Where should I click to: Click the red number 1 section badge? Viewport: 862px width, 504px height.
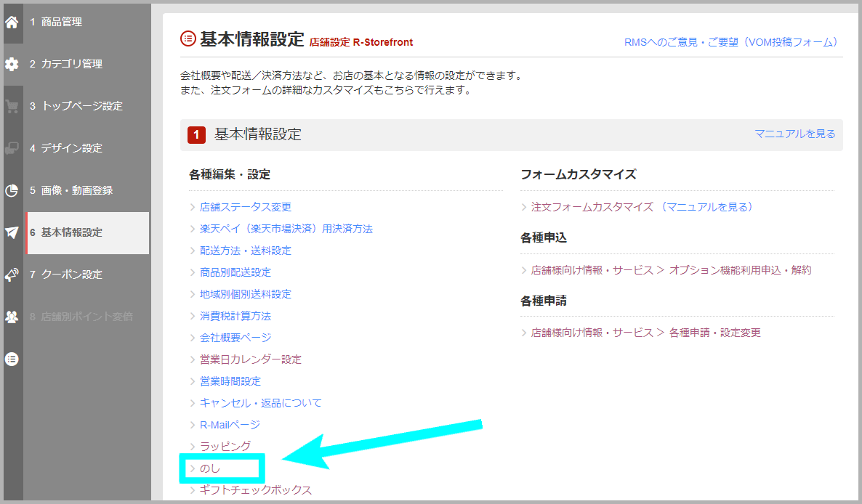[x=196, y=135]
